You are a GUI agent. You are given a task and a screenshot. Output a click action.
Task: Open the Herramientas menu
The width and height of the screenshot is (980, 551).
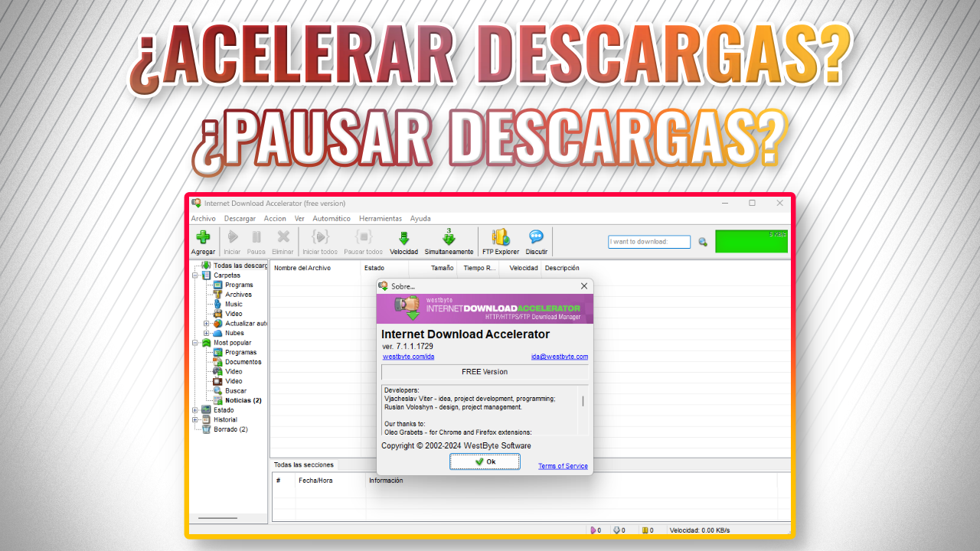381,219
